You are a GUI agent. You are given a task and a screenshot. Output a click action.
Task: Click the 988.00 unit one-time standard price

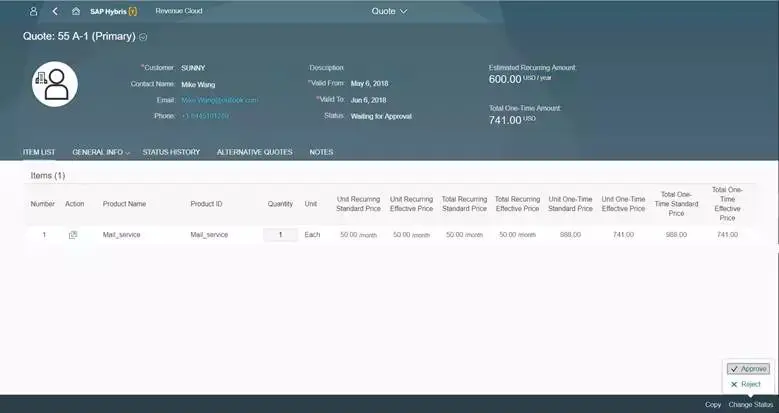570,235
